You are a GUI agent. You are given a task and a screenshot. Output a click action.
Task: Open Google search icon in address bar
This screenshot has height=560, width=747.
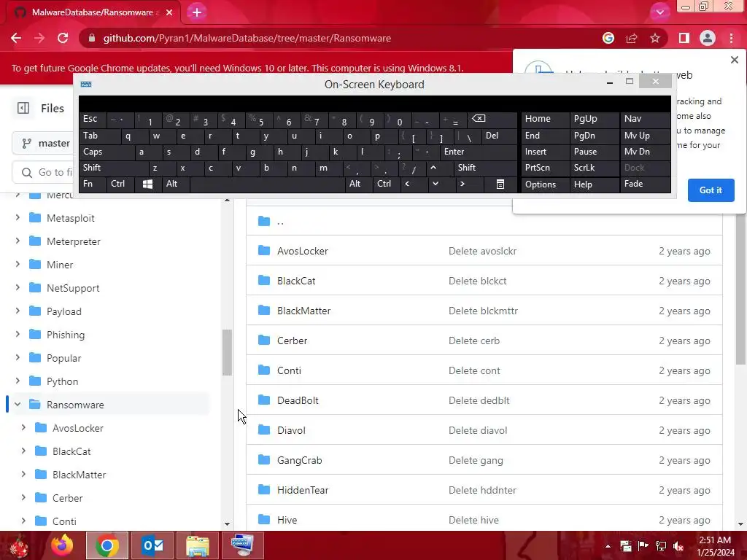(x=608, y=38)
